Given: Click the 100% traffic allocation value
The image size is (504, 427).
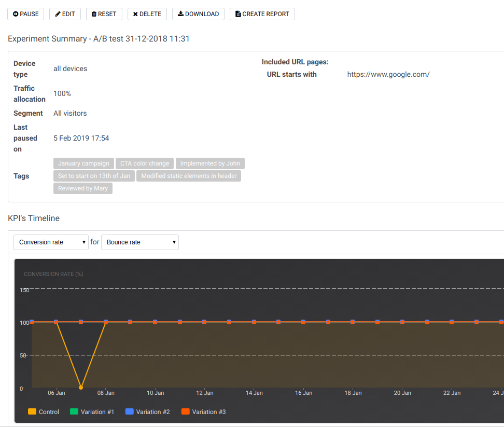Looking at the screenshot, I should coord(62,93).
